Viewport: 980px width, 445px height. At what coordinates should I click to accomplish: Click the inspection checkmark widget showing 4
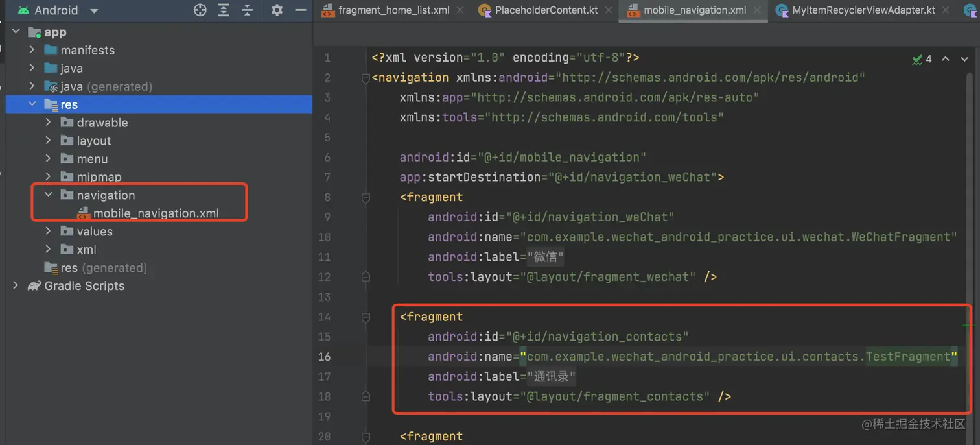click(x=922, y=59)
